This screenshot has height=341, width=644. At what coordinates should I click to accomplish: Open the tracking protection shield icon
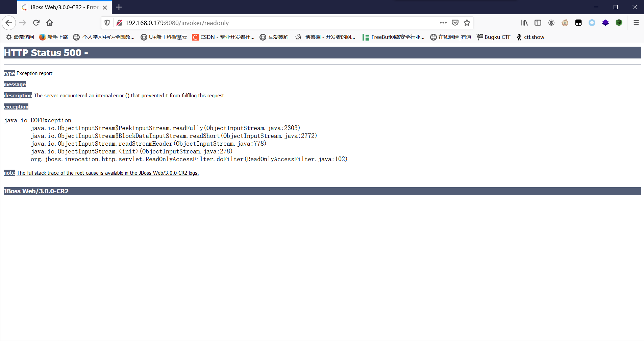pos(107,23)
